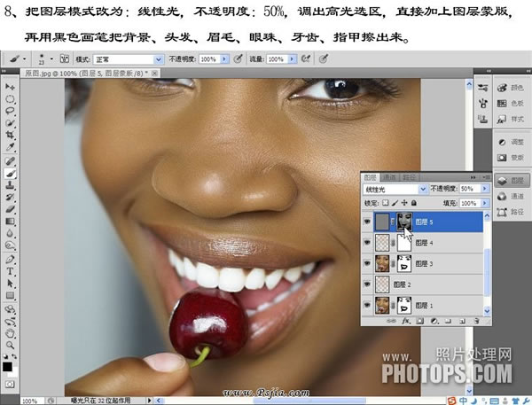The height and width of the screenshot is (405, 532).
Task: Select the Hand tool
Action: 10,333
